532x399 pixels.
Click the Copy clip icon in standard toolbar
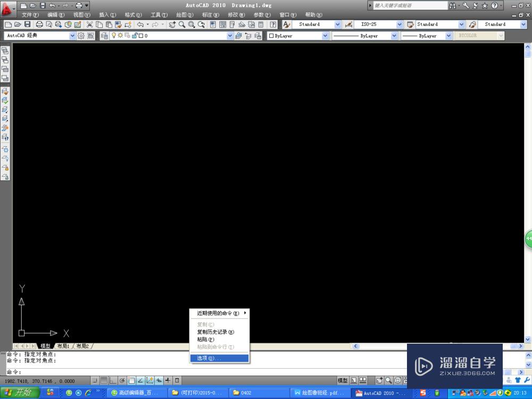tap(99, 24)
